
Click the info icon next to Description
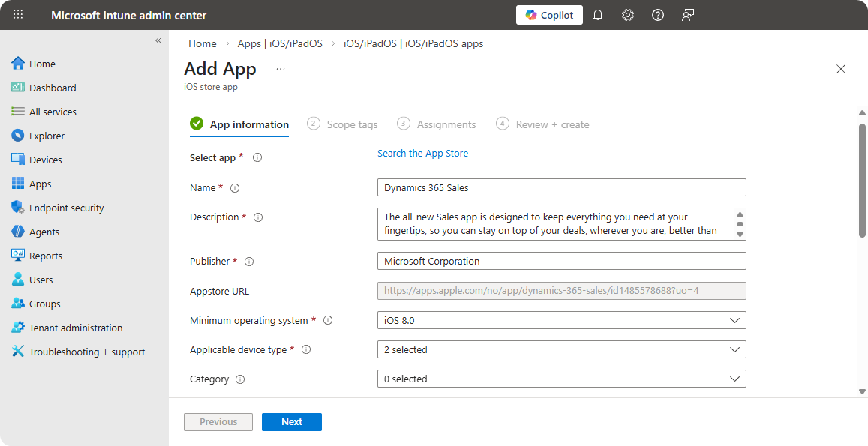click(x=258, y=217)
